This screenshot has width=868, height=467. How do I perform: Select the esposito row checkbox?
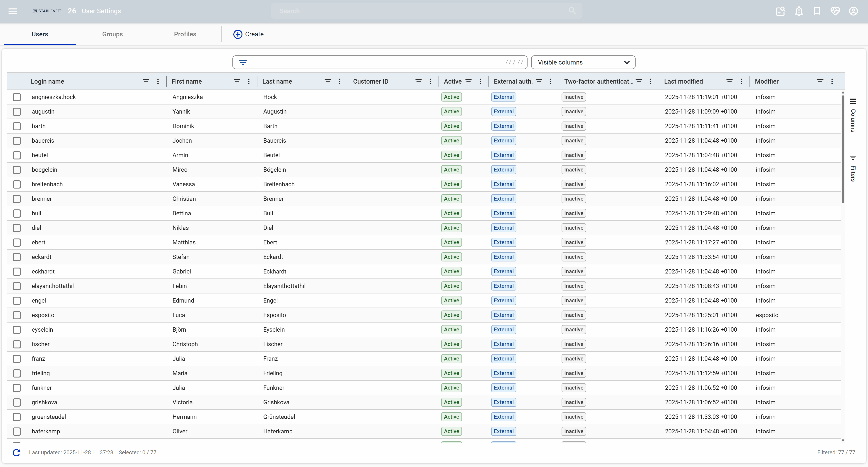click(x=17, y=315)
